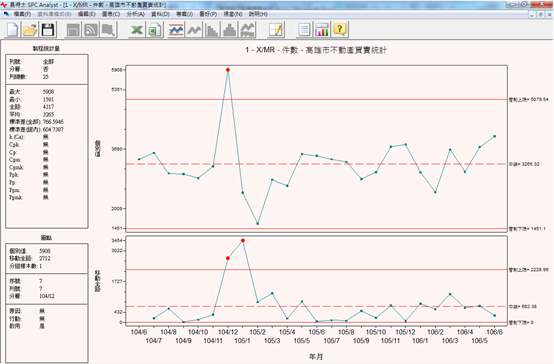Image resolution: width=554 pixels, height=364 pixels.
Task: Open the 說明(H) menu
Action: point(258,14)
